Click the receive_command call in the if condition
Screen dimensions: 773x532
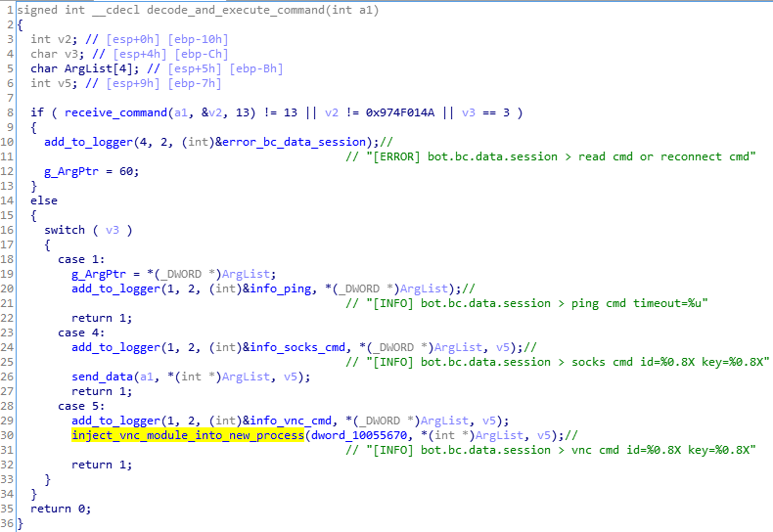tap(115, 112)
